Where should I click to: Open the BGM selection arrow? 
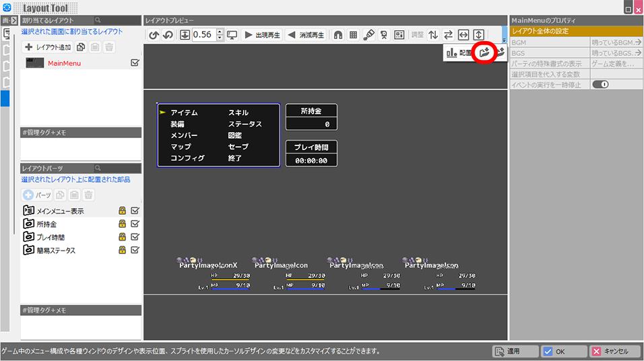click(637, 42)
